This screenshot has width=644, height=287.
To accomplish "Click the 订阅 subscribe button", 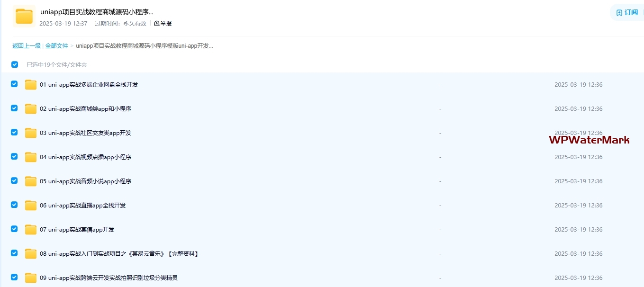I will pos(627,13).
